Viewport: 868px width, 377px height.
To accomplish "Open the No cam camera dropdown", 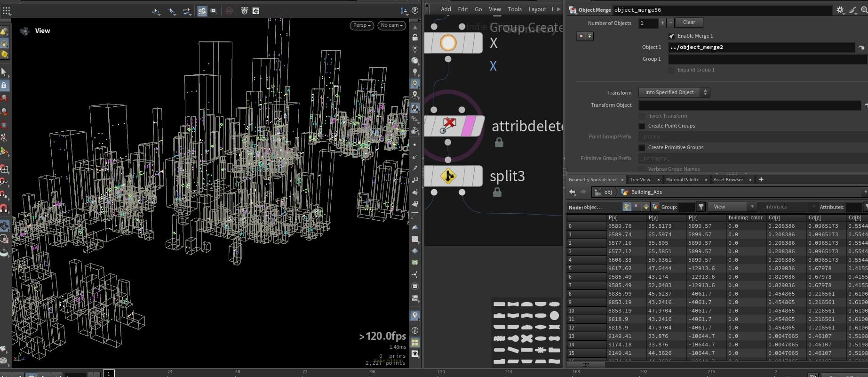I will click(391, 25).
